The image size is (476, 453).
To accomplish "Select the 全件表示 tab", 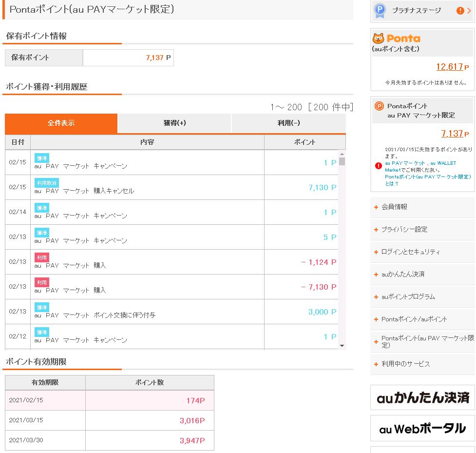I will pos(61,123).
